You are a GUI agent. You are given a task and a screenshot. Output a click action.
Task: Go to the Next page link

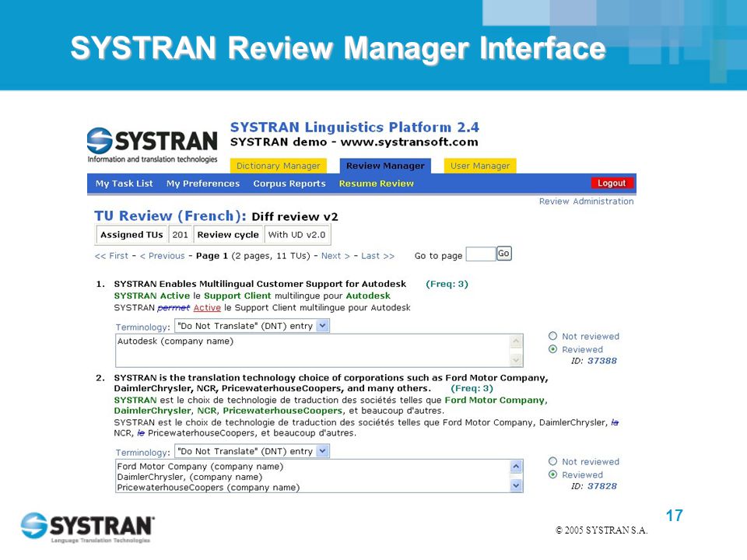335,256
